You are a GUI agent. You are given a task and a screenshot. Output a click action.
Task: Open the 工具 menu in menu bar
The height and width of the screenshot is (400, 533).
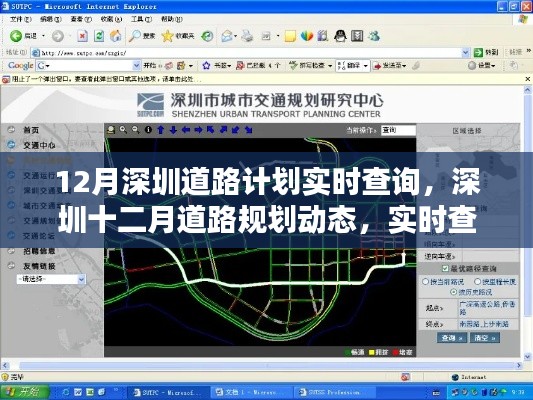pos(141,19)
